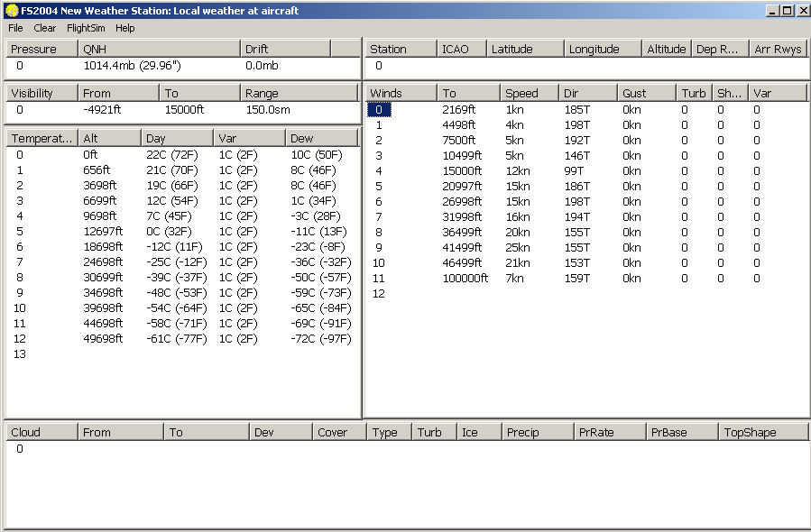Screen dimensions: 811x532
Task: Click the Cloud column header
Action: pyautogui.click(x=41, y=432)
